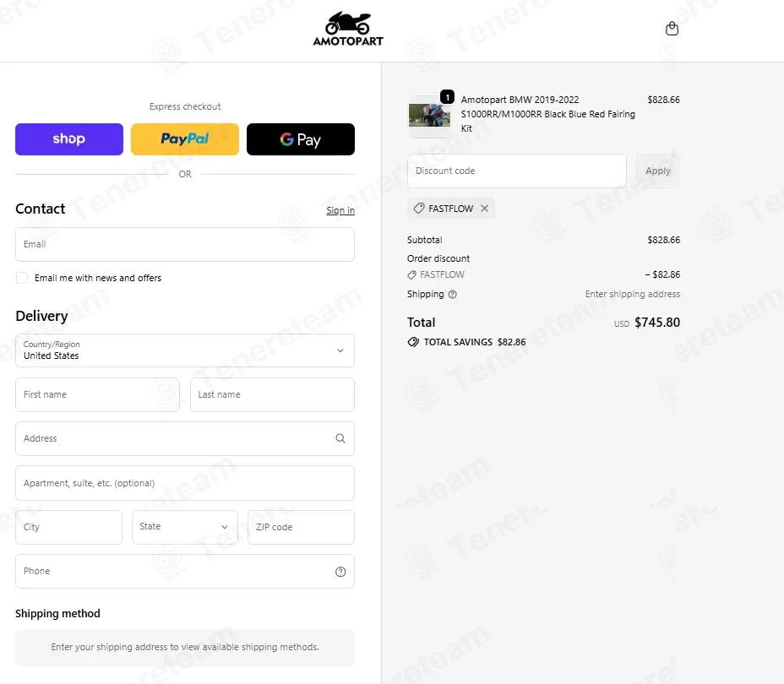
Task: Click the Amotopart motorcycle logo
Action: pyautogui.click(x=348, y=29)
